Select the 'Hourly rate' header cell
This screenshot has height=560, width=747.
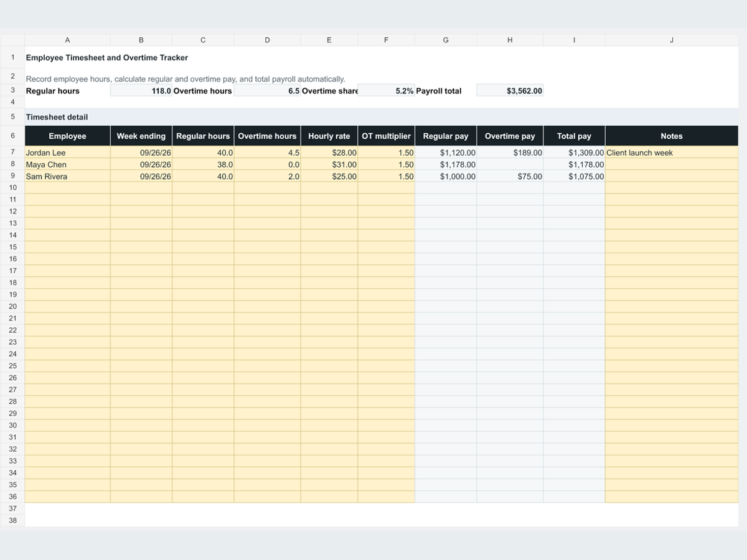329,136
